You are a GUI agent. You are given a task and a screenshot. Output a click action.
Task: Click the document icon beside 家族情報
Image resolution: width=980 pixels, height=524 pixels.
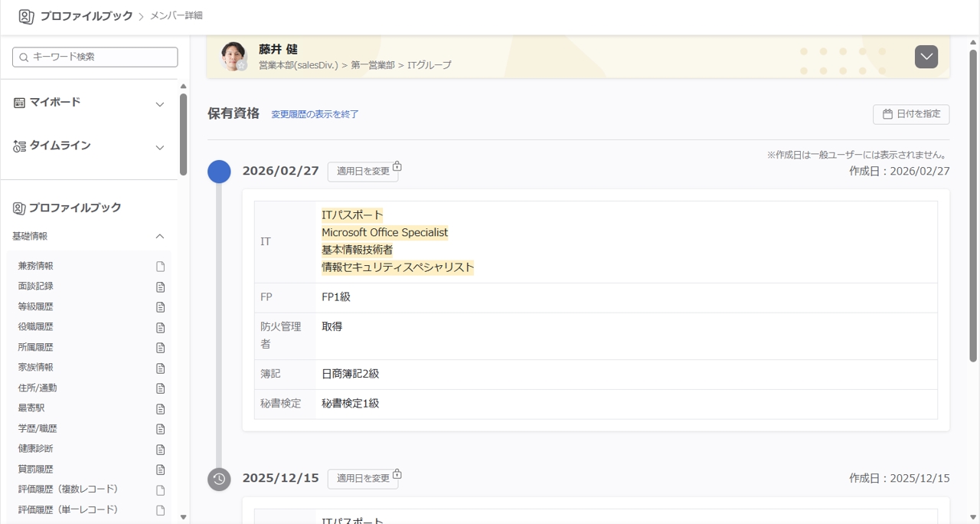point(161,368)
